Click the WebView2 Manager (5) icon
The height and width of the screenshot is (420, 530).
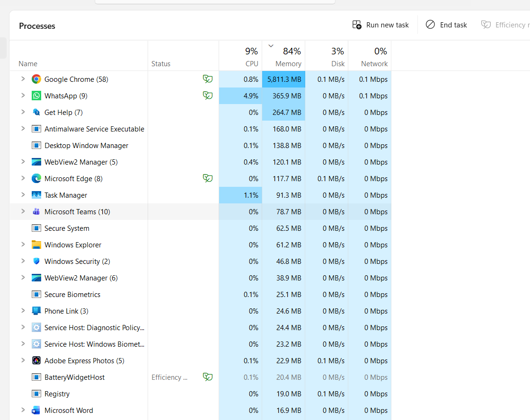pos(36,162)
